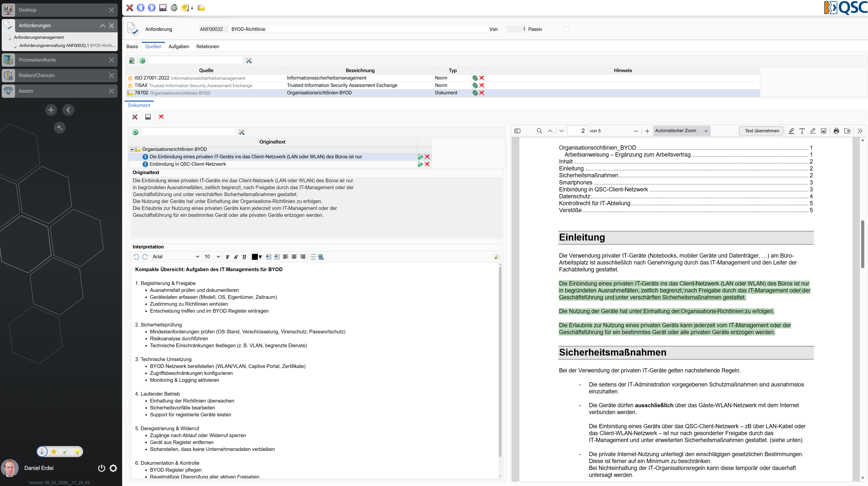Collapse the left sidebar with chevron button
This screenshot has height=486, width=868.
click(68, 110)
